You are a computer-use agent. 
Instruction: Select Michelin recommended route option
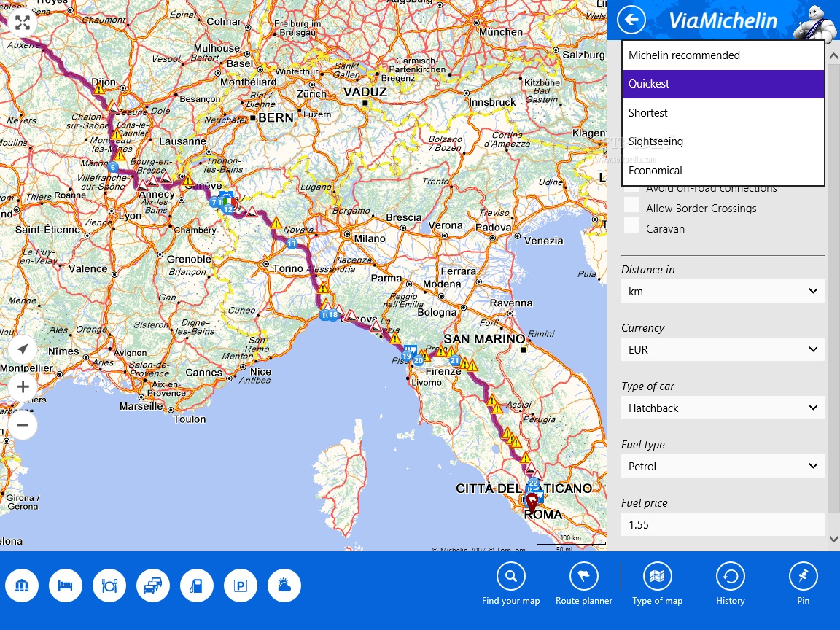[x=723, y=55]
